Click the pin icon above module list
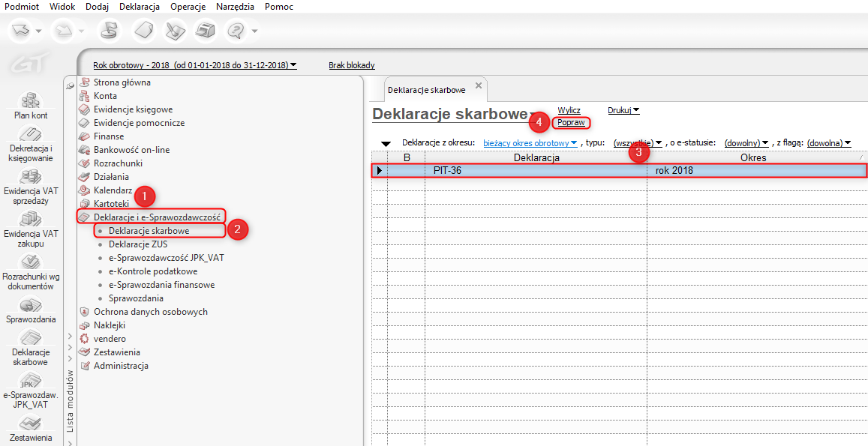 point(71,86)
